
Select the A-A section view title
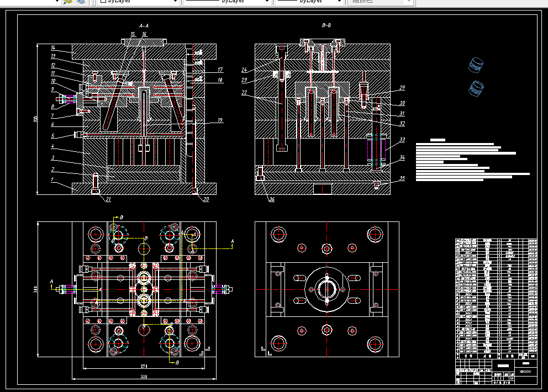click(x=144, y=26)
